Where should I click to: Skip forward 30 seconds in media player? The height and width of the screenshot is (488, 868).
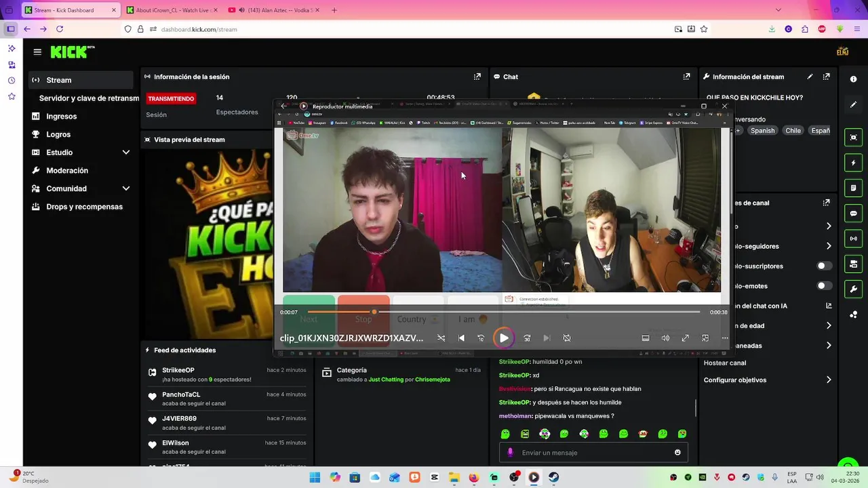pos(527,338)
